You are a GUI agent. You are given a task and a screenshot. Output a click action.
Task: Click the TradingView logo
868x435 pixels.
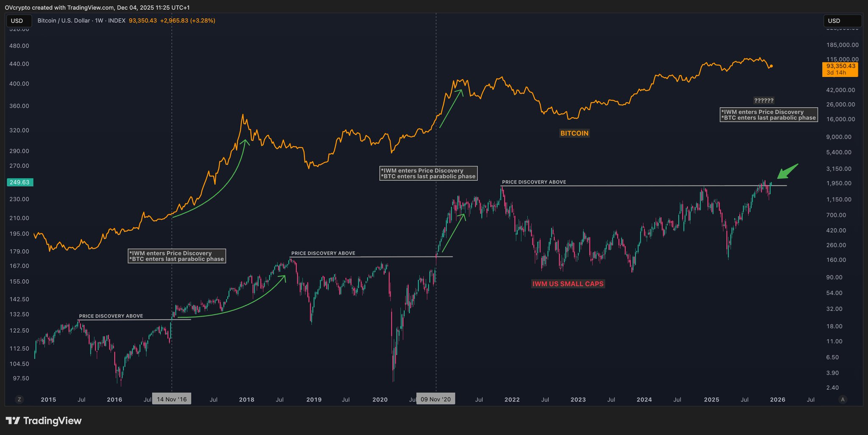[43, 421]
